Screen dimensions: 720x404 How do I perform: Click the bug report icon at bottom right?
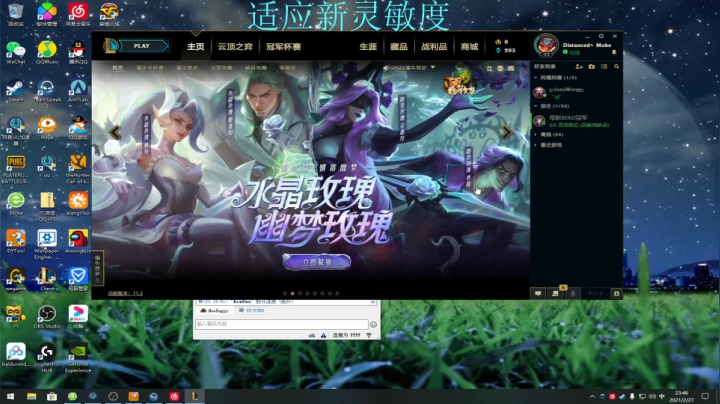click(616, 293)
